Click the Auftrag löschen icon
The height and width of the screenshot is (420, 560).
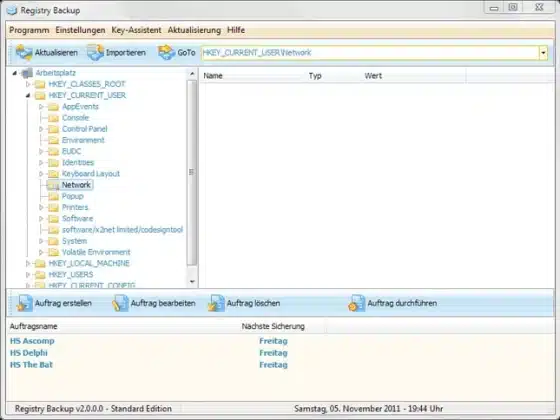pos(216,303)
